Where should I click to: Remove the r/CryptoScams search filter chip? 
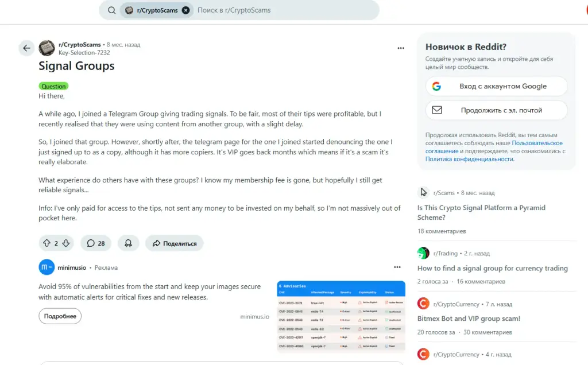click(x=185, y=10)
